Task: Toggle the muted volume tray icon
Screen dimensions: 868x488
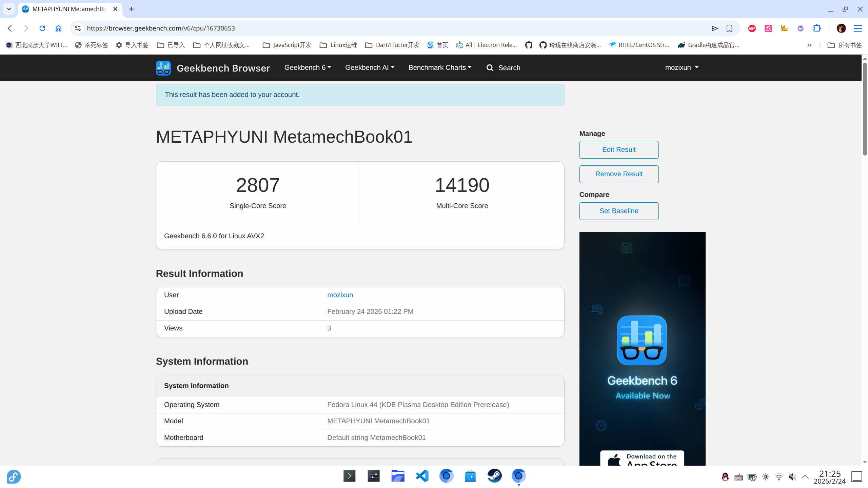Action: [x=792, y=477]
